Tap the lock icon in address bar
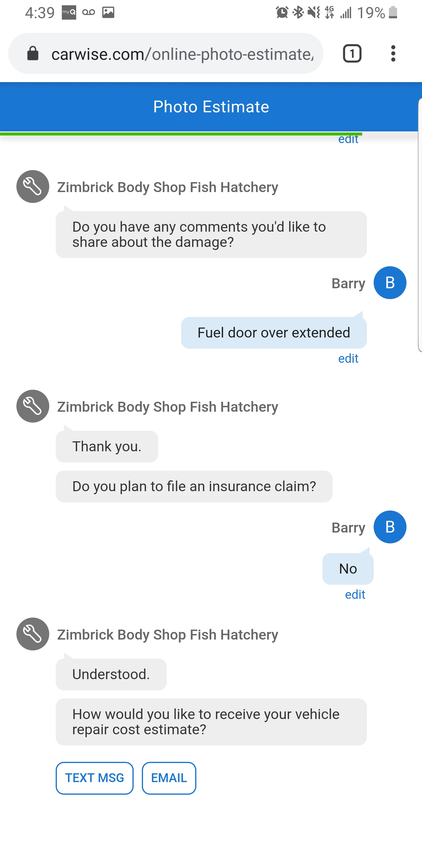This screenshot has width=422, height=868. tap(33, 54)
